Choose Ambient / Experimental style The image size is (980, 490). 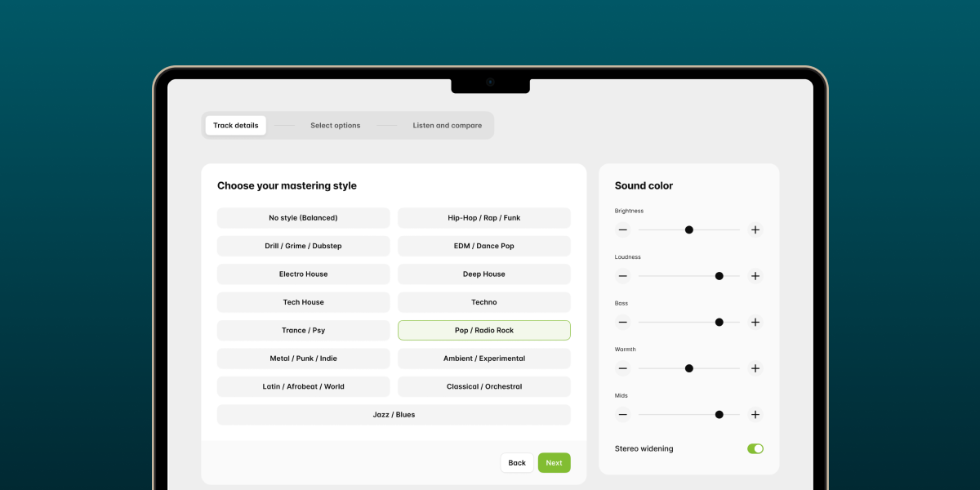tap(484, 359)
